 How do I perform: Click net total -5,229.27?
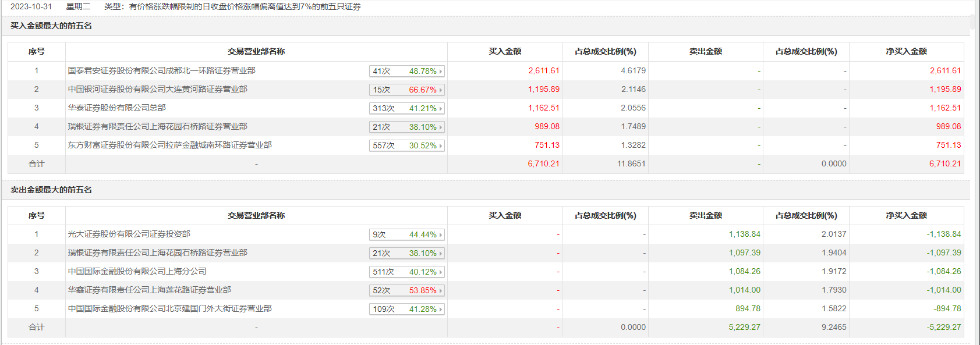944,327
